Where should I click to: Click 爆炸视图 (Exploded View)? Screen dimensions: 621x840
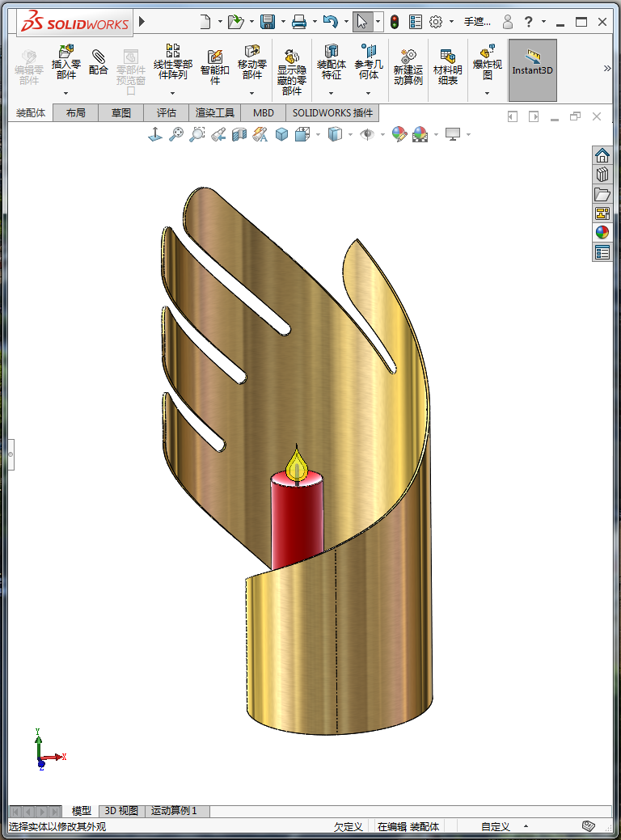coord(487,63)
